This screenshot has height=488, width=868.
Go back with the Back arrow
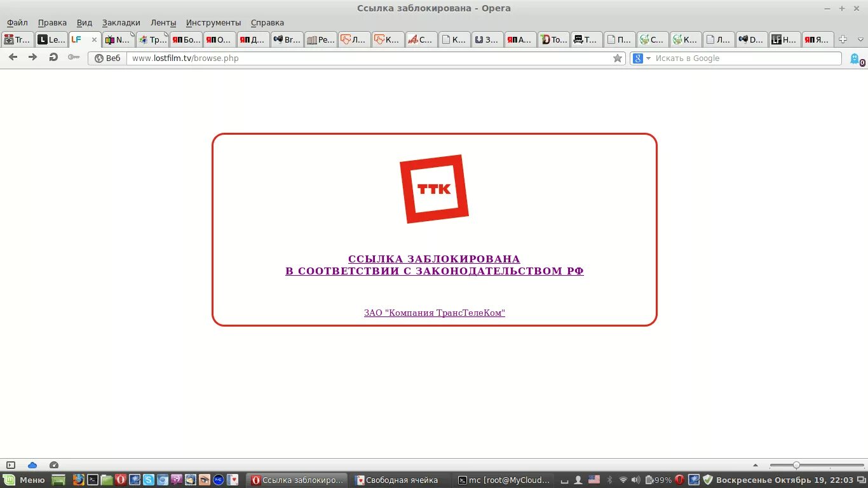(13, 57)
